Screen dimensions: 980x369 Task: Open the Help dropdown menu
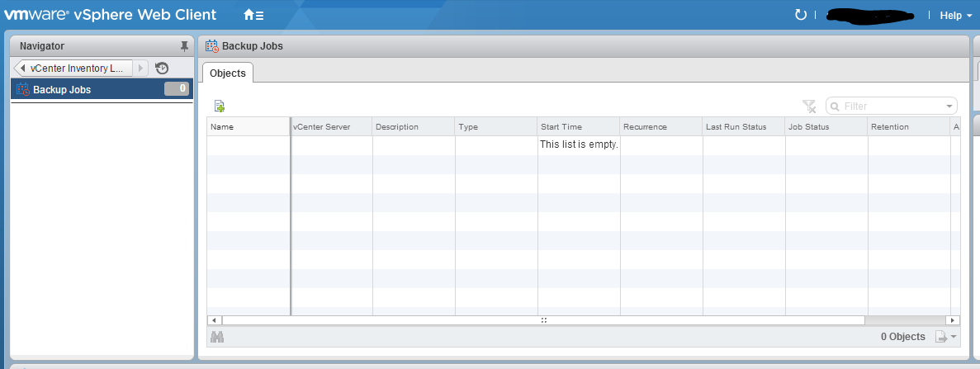(955, 16)
